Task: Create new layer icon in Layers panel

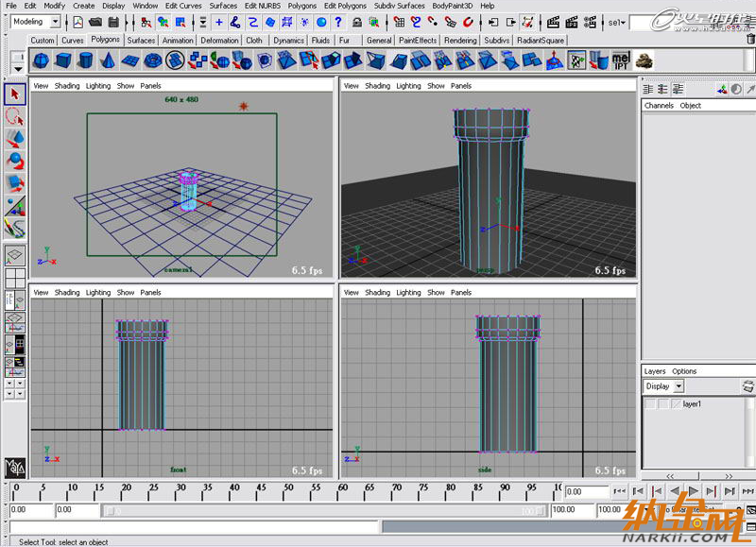Action: point(748,386)
